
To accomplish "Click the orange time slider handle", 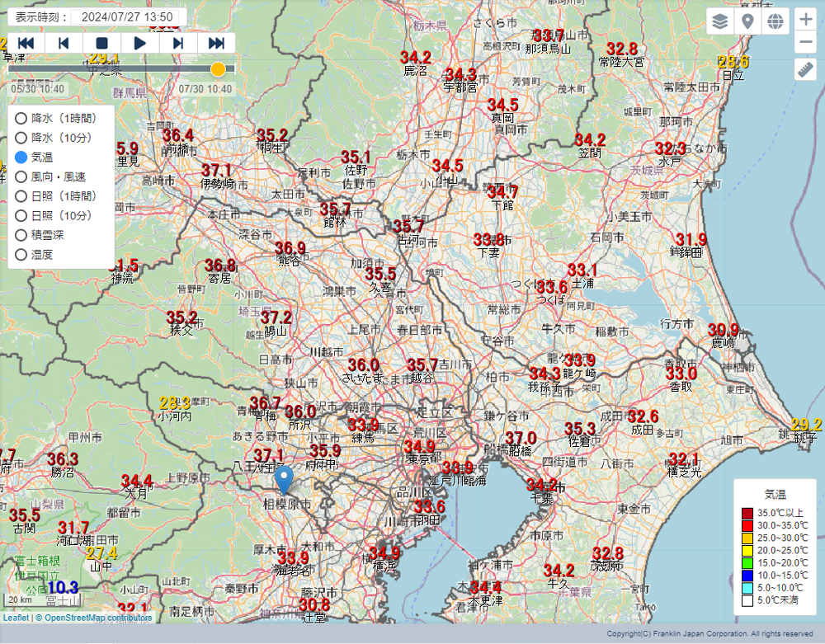I will click(218, 69).
